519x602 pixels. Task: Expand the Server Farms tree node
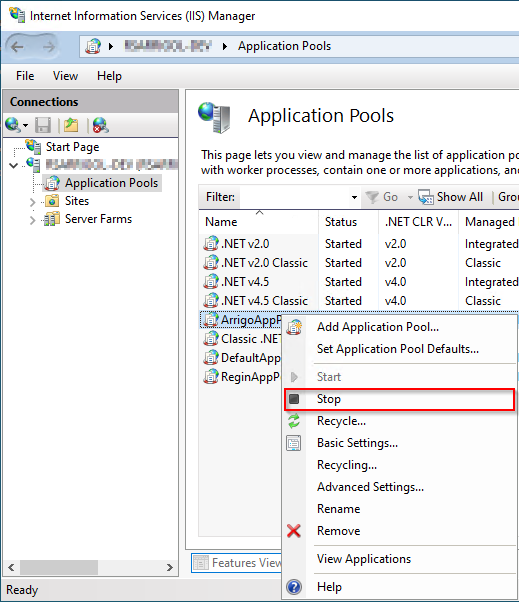click(x=33, y=220)
